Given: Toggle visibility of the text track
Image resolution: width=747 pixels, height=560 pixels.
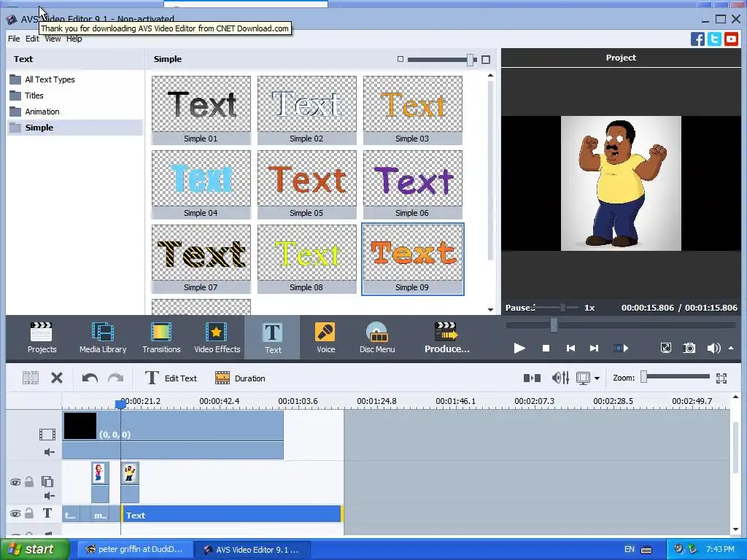Looking at the screenshot, I should (x=15, y=514).
